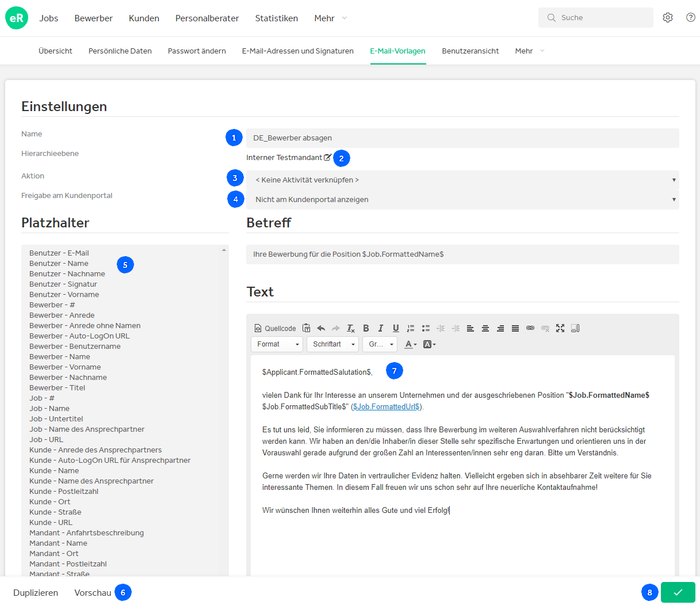Viewport: 700px width, 605px height.
Task: Select placeholder Mandant - Anfahrtsbeschreibung
Action: coord(87,532)
